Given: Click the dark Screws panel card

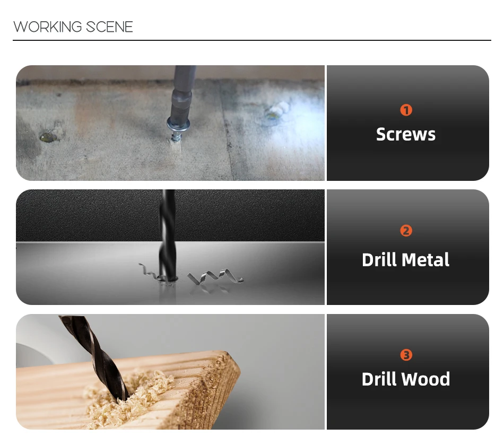Looking at the screenshot, I should [408, 123].
